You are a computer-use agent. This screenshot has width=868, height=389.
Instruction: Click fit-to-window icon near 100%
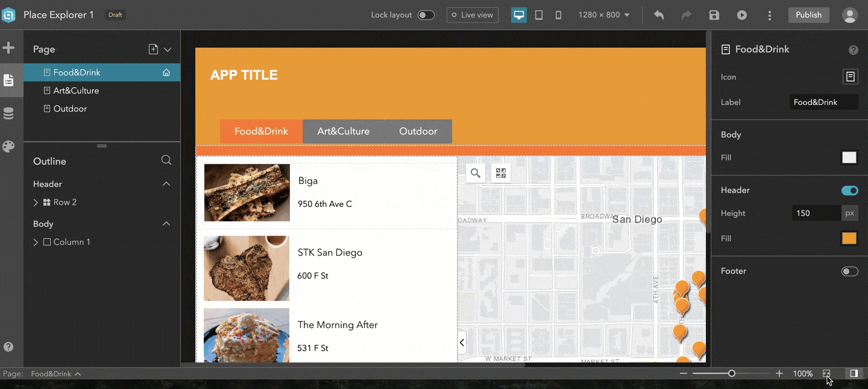(x=826, y=374)
